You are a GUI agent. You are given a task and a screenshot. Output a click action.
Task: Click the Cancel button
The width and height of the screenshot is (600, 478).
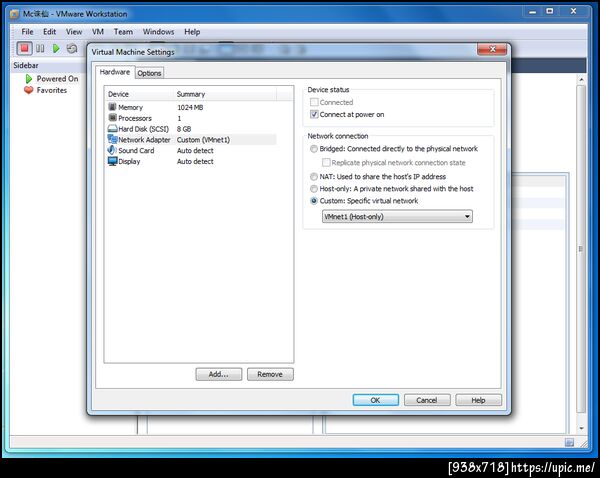(427, 400)
